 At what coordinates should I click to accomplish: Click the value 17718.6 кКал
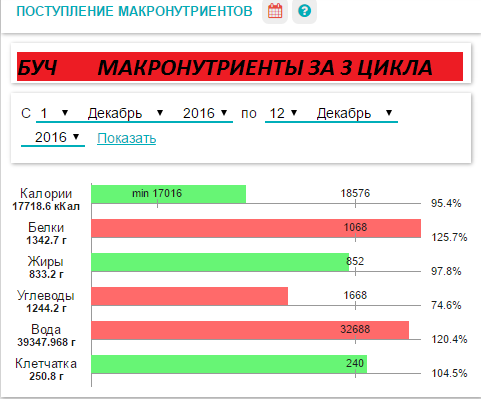coord(46,206)
